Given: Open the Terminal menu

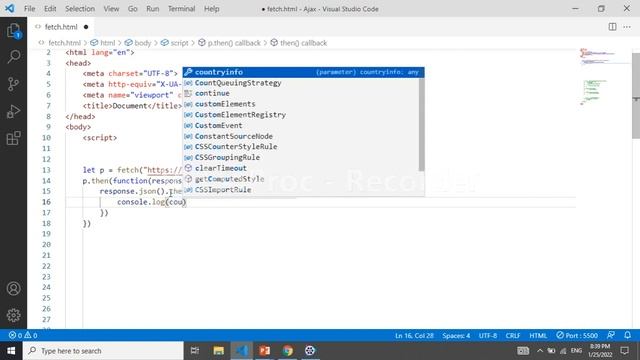Looking at the screenshot, I should pos(182,9).
